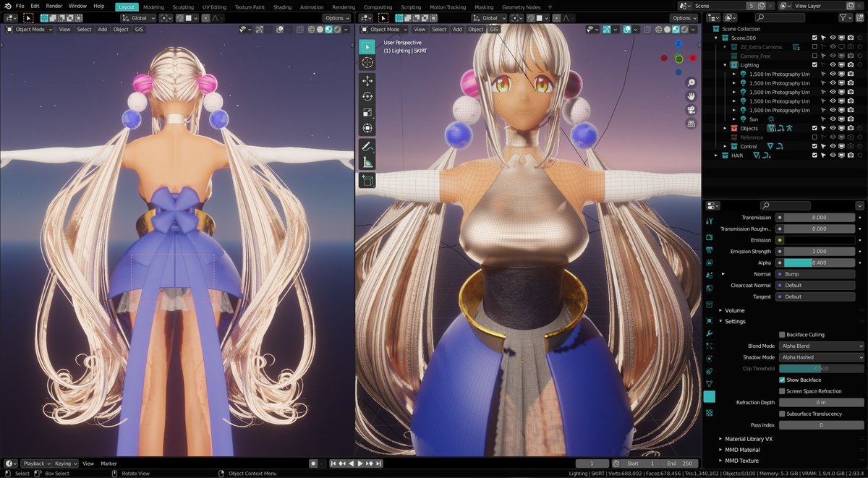The height and width of the screenshot is (478, 868).
Task: Enable the Camera_Free collection checkbox
Action: 814,56
